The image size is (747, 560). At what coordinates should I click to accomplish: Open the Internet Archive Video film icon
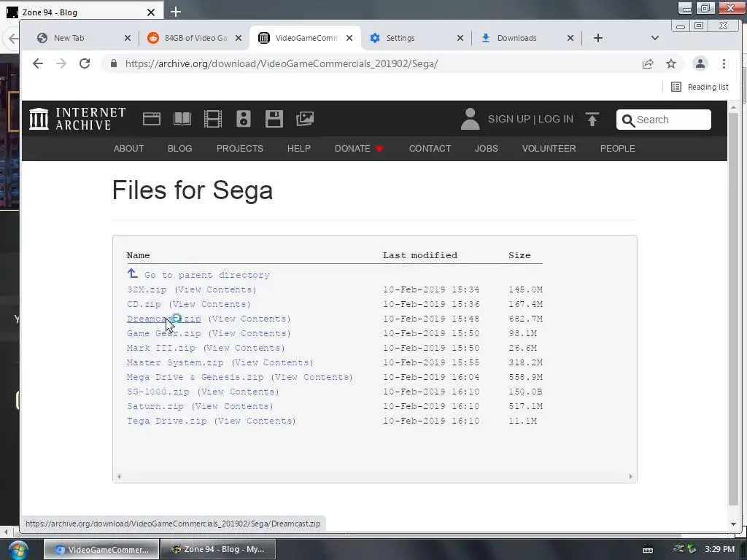[212, 119]
